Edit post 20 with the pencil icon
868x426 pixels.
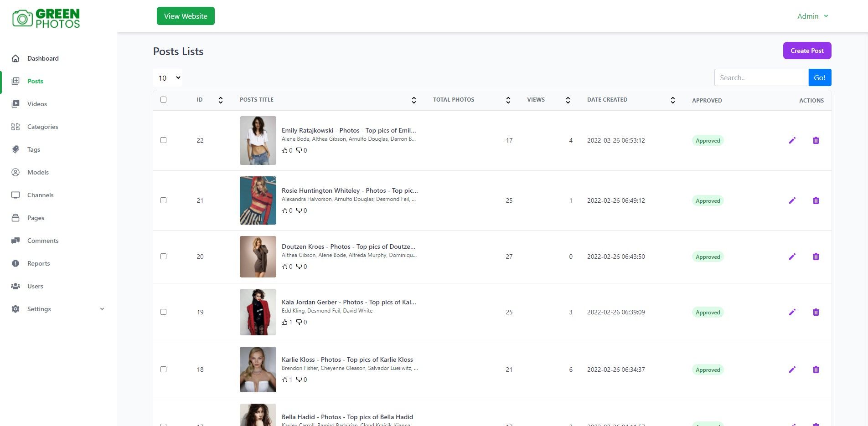point(792,257)
